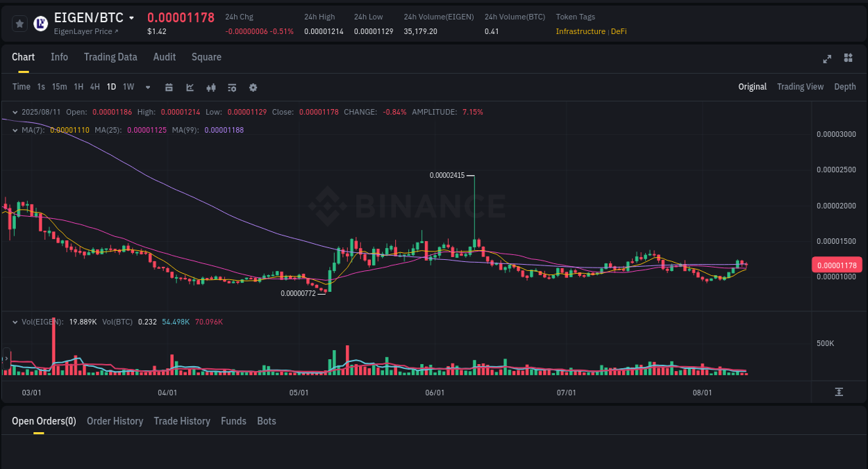The height and width of the screenshot is (469, 868).
Task: Select the 1W timeframe
Action: tap(128, 87)
